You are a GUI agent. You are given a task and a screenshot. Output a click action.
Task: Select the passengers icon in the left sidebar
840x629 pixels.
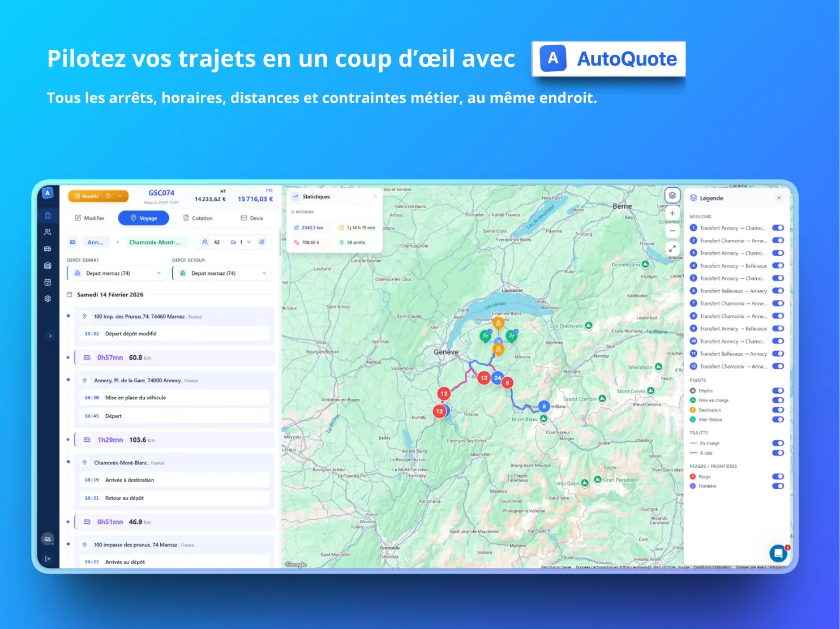[x=48, y=231]
